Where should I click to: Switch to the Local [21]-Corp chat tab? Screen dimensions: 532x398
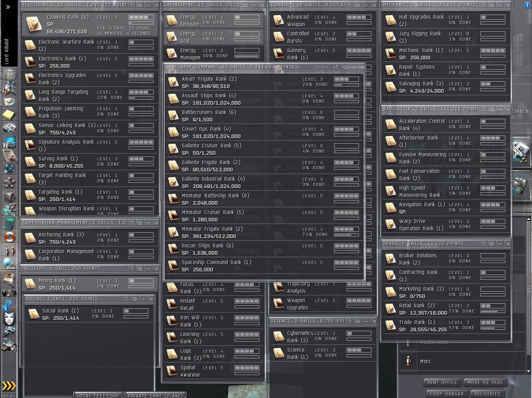point(98,395)
